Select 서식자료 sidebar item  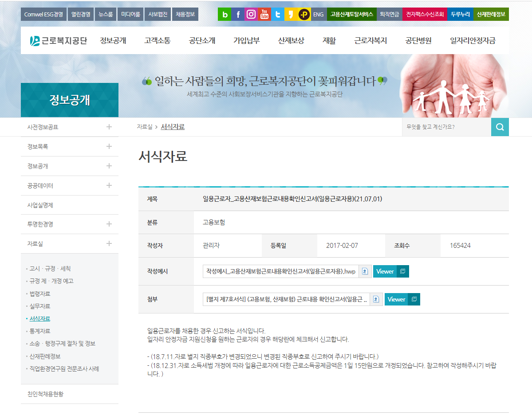click(x=39, y=319)
